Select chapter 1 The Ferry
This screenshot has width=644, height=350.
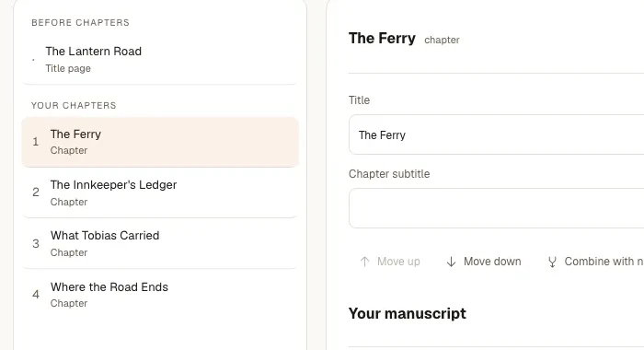click(x=160, y=142)
